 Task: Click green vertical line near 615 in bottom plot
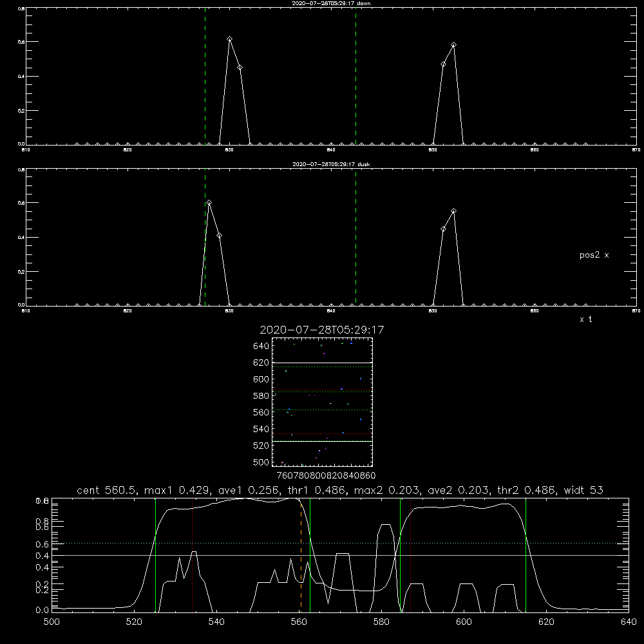tap(526, 555)
